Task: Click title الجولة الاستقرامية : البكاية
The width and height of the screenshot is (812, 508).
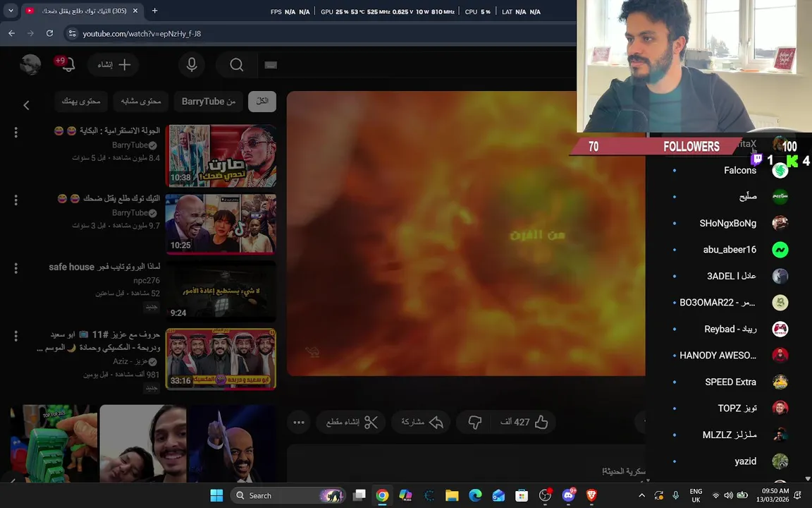Action: (107, 131)
